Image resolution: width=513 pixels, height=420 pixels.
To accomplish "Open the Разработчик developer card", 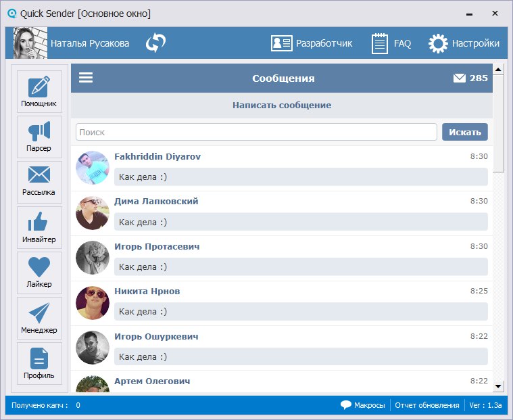I will click(312, 43).
